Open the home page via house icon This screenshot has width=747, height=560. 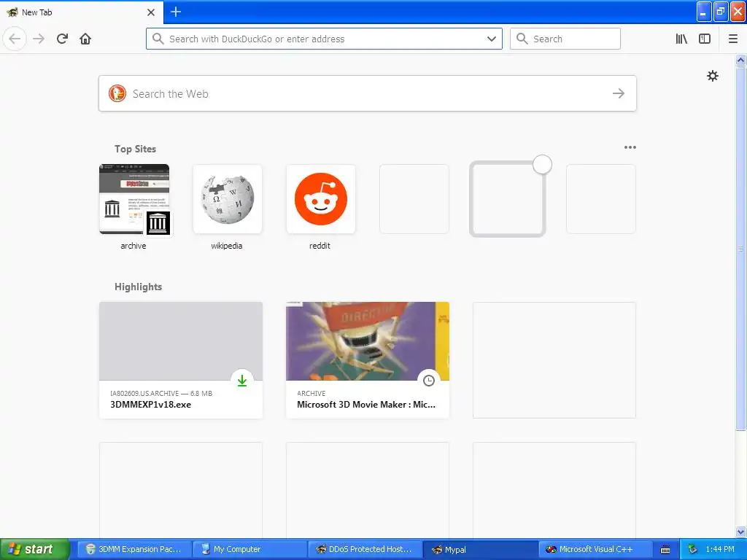coord(85,39)
